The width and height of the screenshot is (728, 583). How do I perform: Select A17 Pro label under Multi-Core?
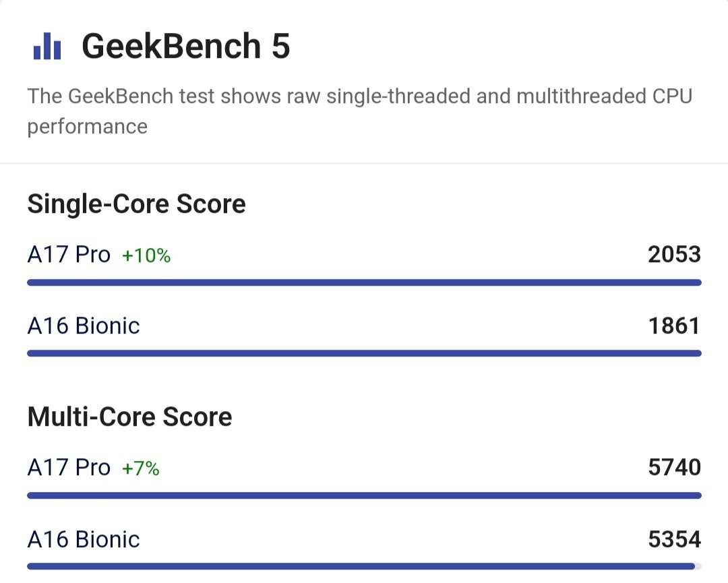69,468
